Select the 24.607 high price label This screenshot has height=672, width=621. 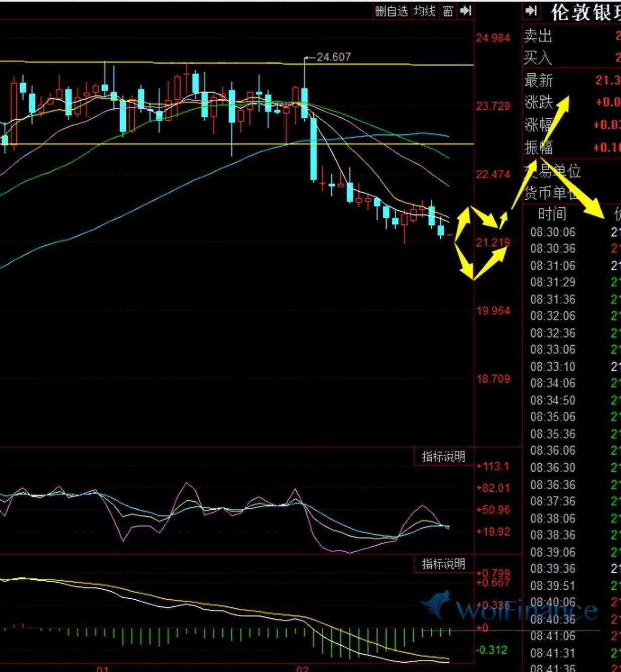(x=333, y=57)
